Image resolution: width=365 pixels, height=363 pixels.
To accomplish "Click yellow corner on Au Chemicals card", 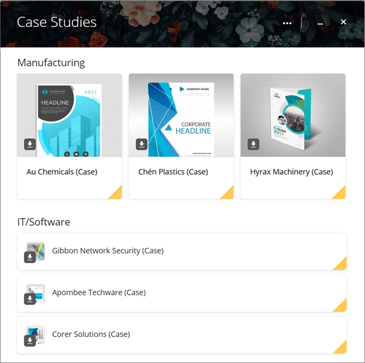I will click(117, 194).
